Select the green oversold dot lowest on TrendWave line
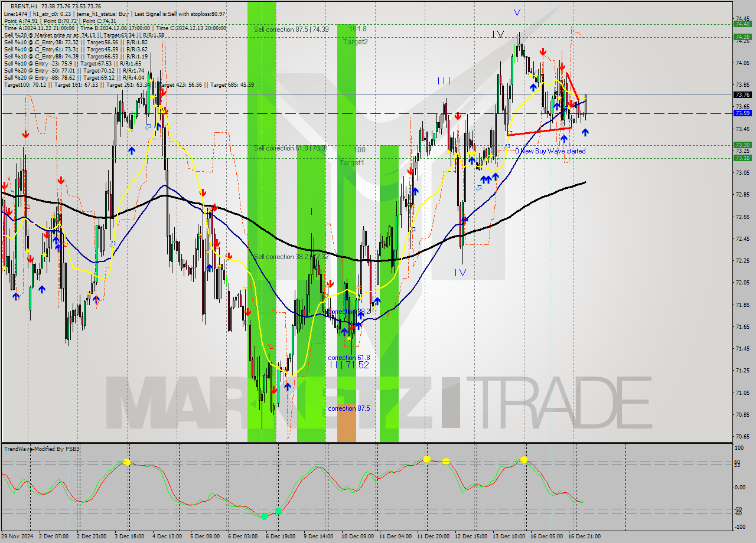Image resolution: width=756 pixels, height=543 pixels. 265,516
